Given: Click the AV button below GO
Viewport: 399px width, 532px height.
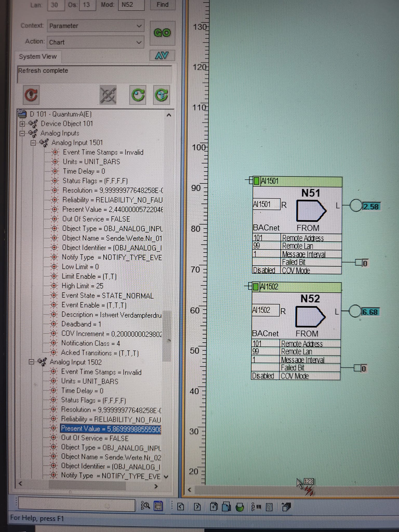Looking at the screenshot, I should (x=162, y=55).
